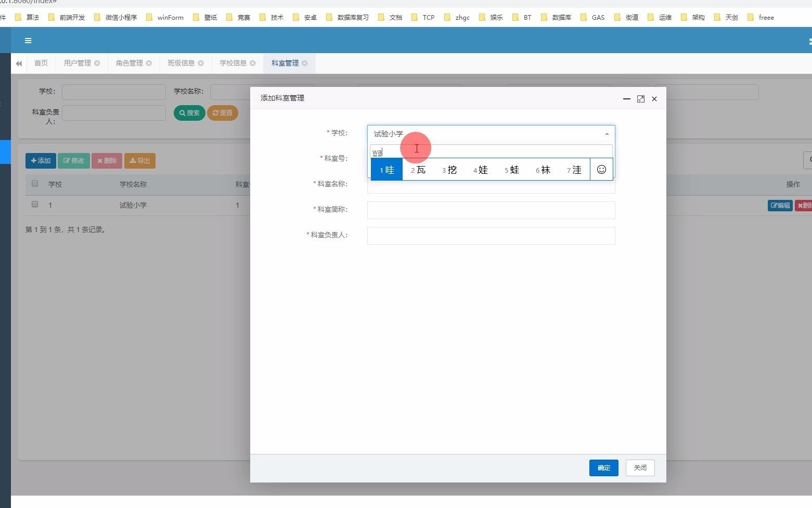
Task: Click the 导出 export button
Action: pyautogui.click(x=140, y=161)
